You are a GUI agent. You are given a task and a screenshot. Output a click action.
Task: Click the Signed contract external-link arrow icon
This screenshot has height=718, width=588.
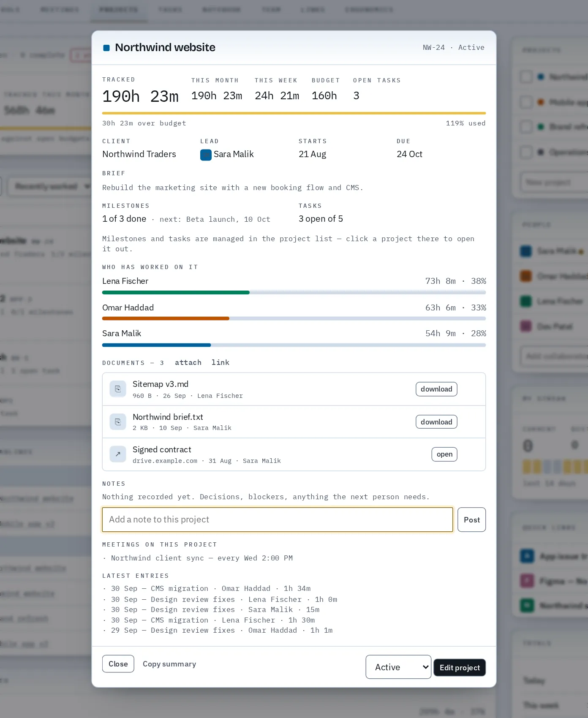[x=118, y=454]
